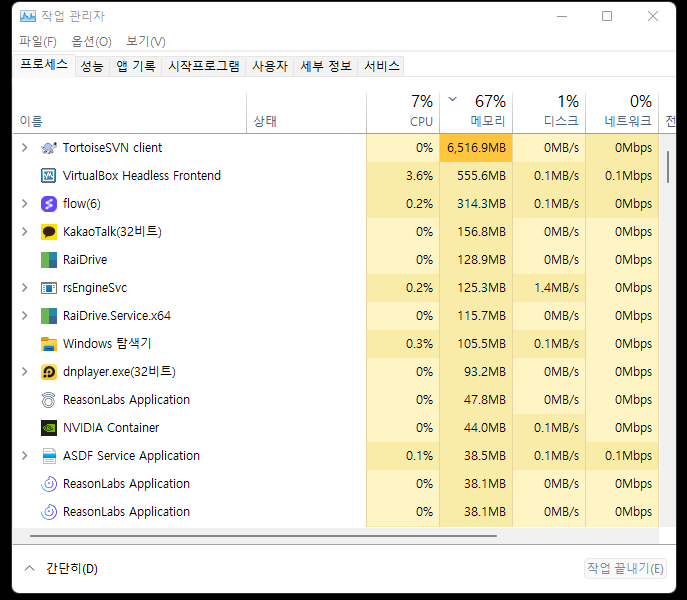The image size is (687, 600).
Task: Select the 44.0MB memory value
Action: (x=485, y=428)
